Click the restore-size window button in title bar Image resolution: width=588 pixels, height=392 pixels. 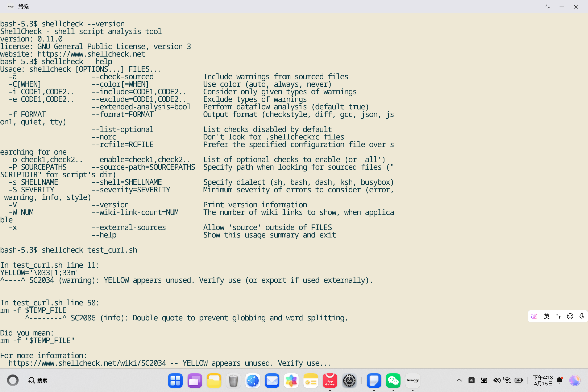click(547, 7)
